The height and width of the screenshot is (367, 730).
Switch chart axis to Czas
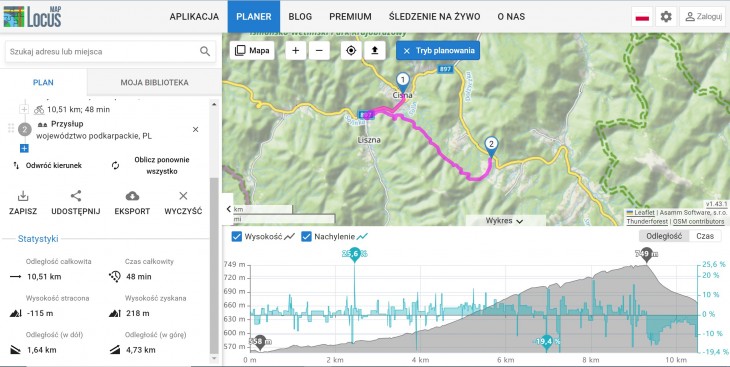[705, 236]
